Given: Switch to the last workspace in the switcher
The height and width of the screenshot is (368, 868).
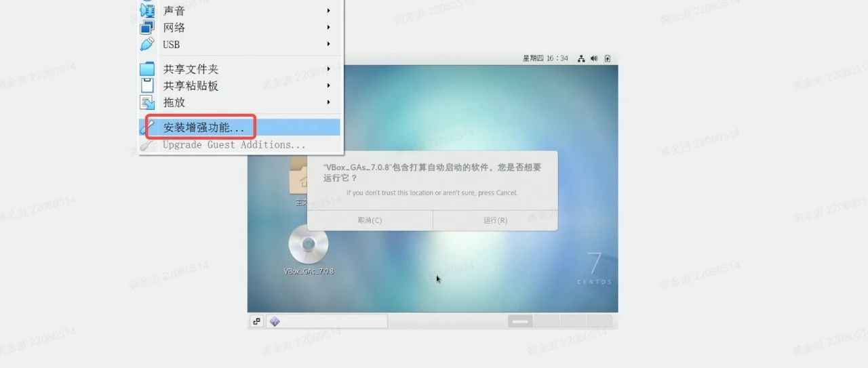Looking at the screenshot, I should coord(599,321).
